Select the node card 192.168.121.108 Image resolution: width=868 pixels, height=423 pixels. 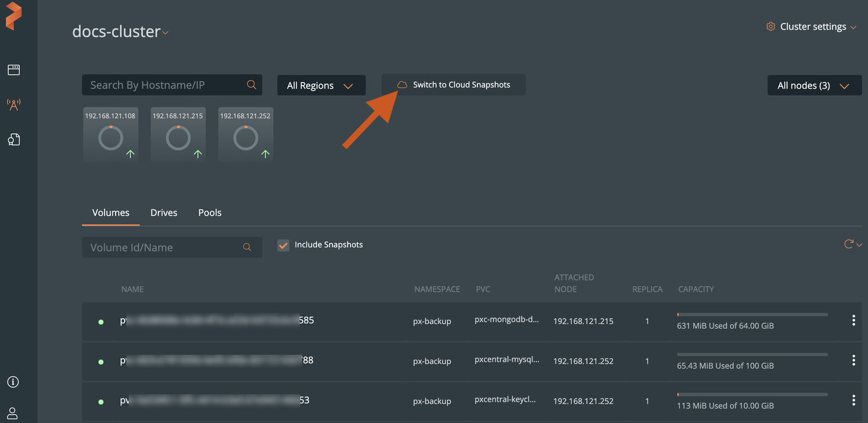click(111, 134)
